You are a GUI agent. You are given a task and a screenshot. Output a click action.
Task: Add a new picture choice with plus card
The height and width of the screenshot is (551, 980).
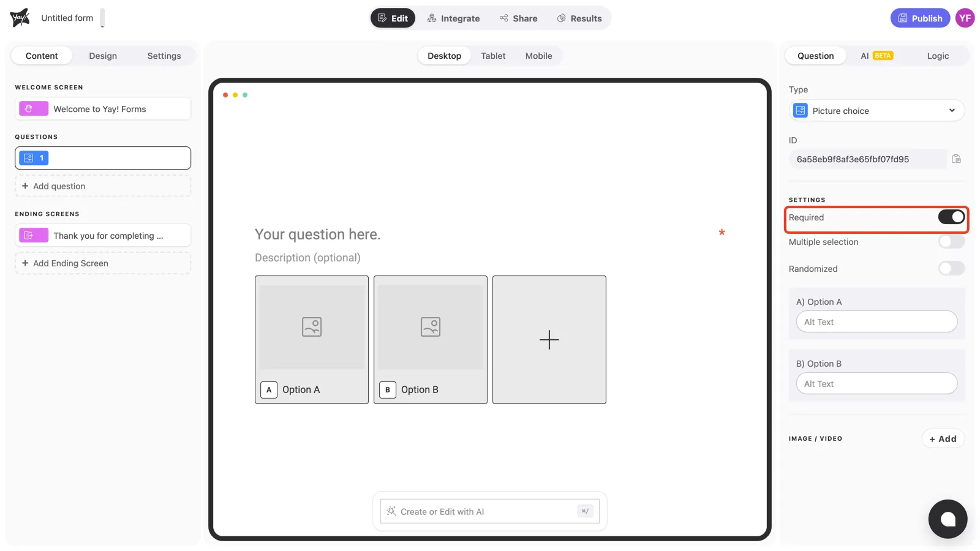(x=549, y=340)
